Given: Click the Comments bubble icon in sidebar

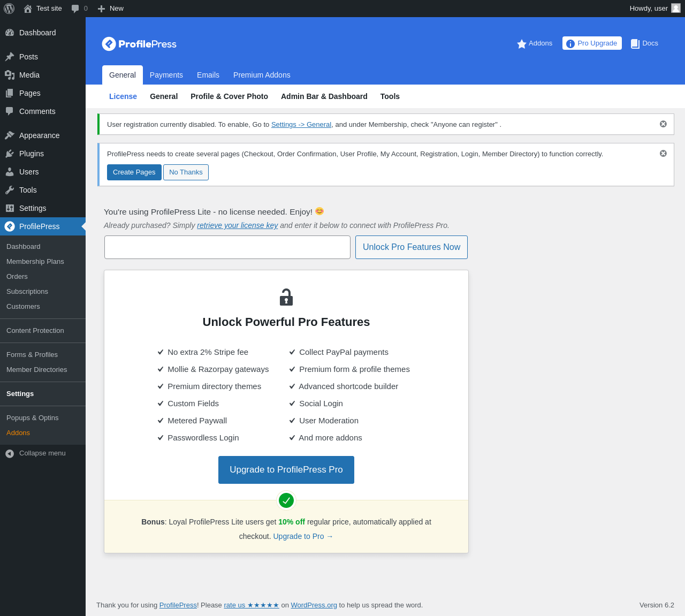Looking at the screenshot, I should click(10, 111).
